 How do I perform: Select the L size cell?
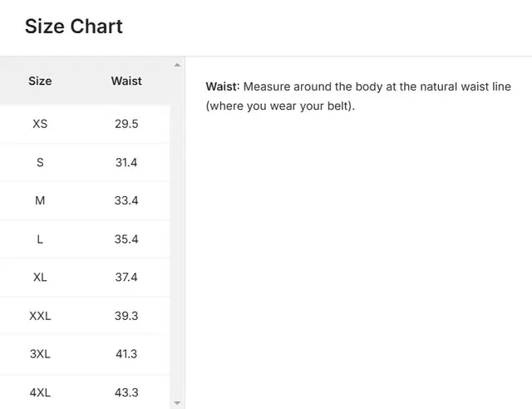(x=40, y=239)
